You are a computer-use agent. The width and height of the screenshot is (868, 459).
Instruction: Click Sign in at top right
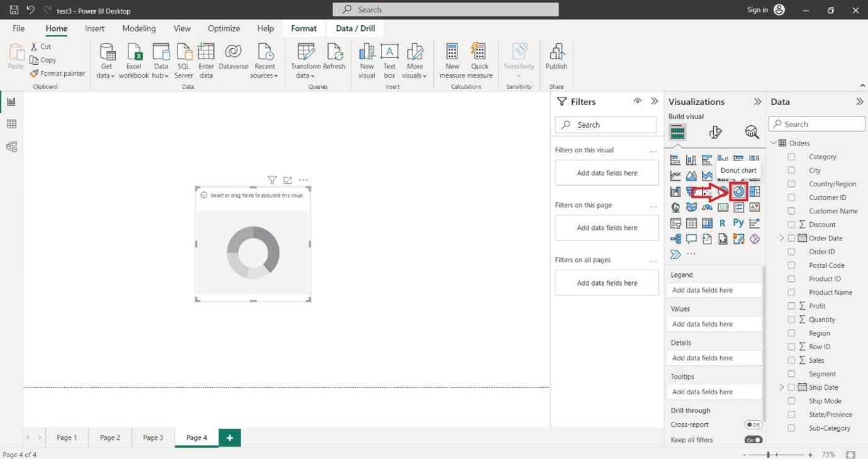tap(757, 10)
